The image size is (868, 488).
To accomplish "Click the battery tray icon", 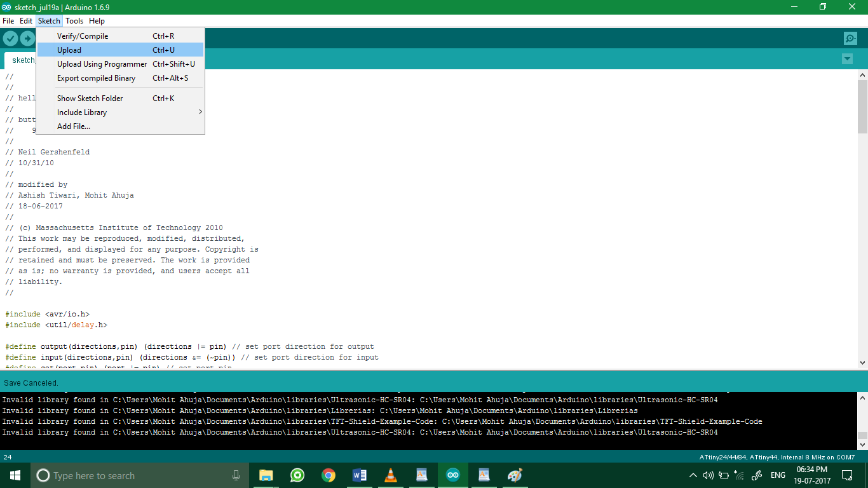I will pos(724,475).
